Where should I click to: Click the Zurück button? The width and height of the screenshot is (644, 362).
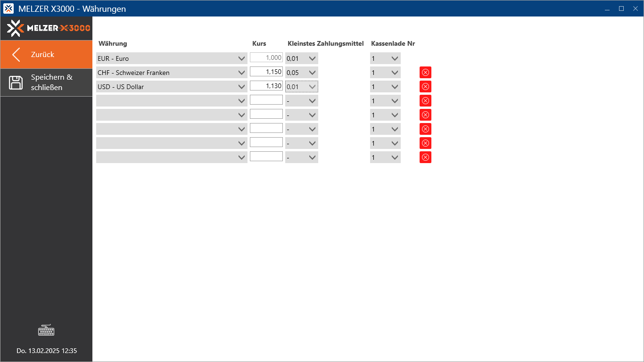click(46, 55)
